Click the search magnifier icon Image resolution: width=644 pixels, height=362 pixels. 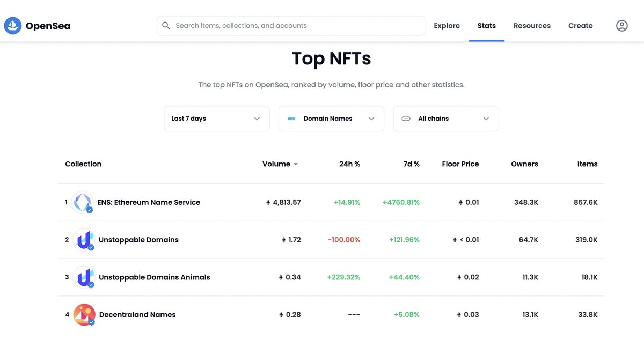point(166,25)
